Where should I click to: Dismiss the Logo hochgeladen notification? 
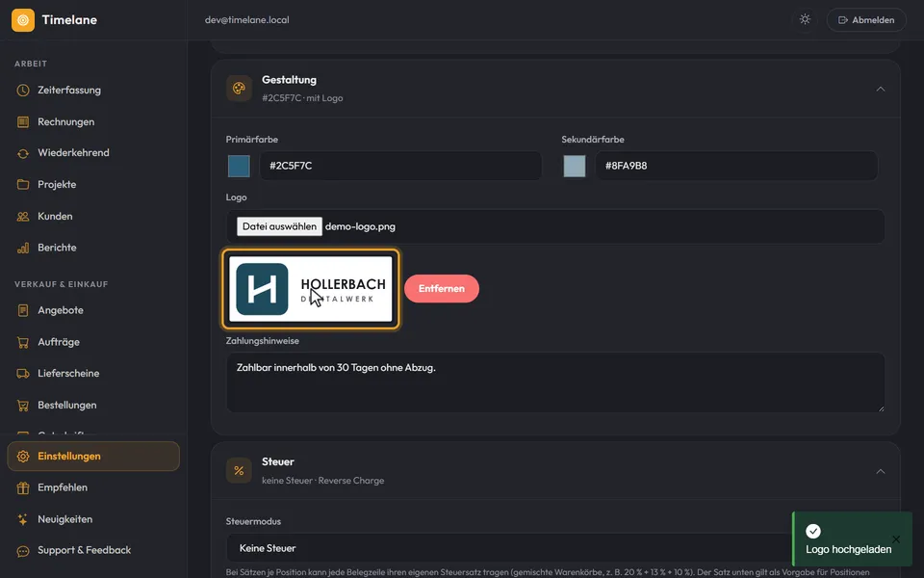point(896,539)
